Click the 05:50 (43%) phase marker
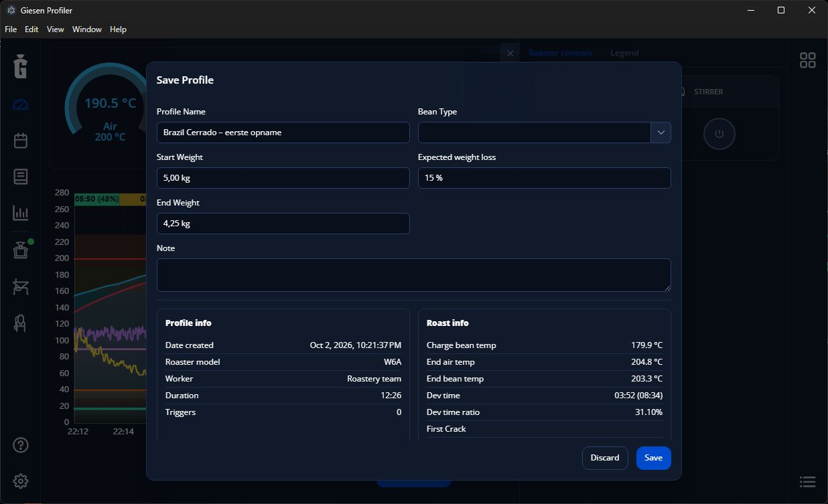Image resolution: width=828 pixels, height=504 pixels. [96, 199]
